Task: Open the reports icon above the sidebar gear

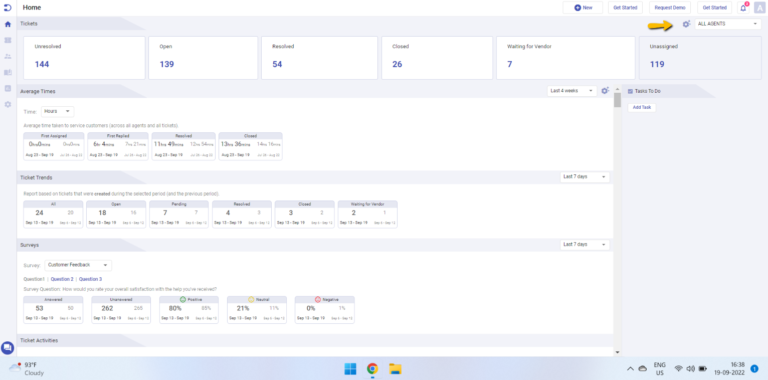Action: [7, 88]
